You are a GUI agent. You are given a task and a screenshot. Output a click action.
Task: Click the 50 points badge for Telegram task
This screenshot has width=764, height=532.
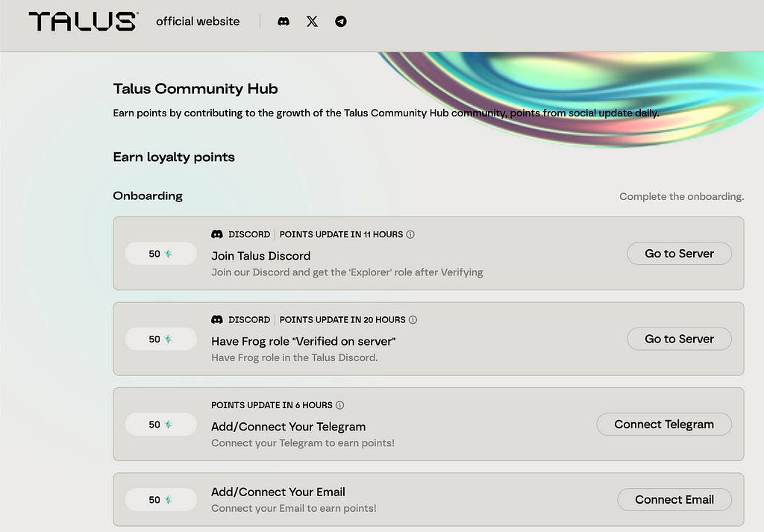pyautogui.click(x=161, y=425)
